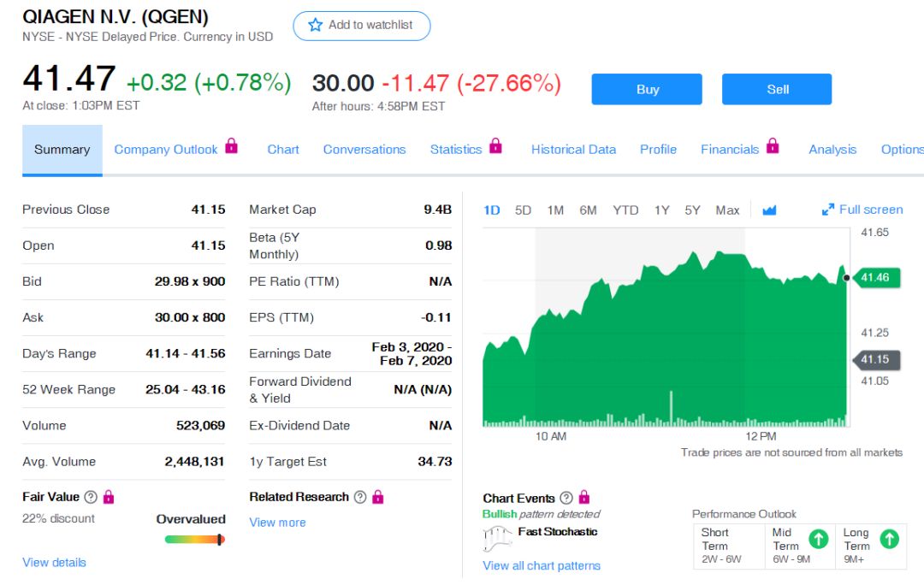Open the Statistics tab

coord(456,150)
